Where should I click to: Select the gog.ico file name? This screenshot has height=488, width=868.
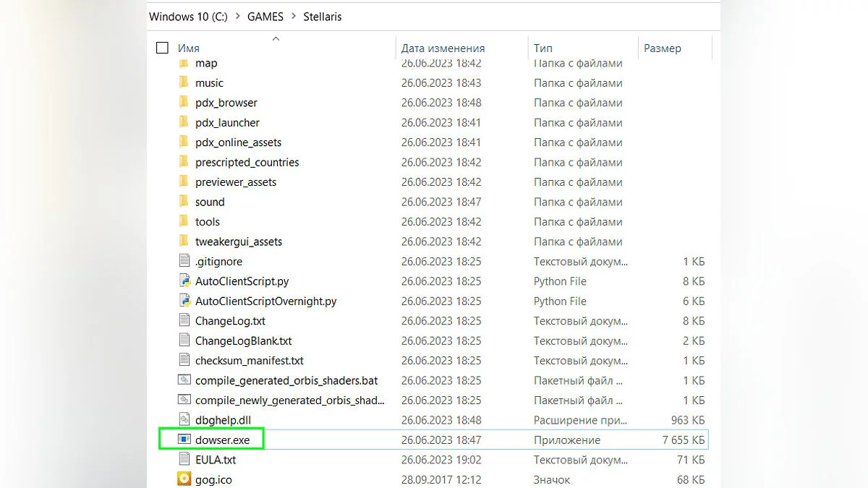pyautogui.click(x=213, y=479)
